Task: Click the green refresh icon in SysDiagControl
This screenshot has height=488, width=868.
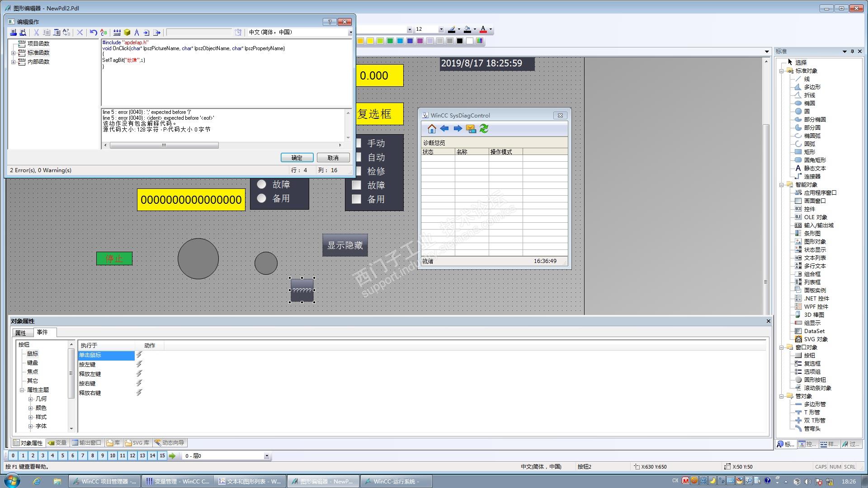Action: pyautogui.click(x=484, y=129)
